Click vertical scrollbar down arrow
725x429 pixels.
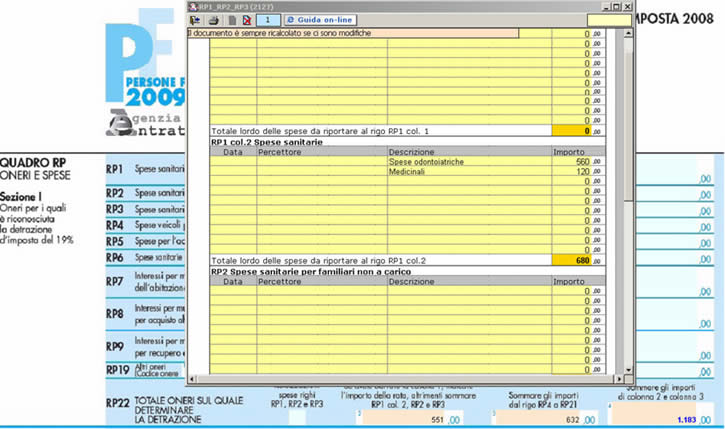click(628, 369)
